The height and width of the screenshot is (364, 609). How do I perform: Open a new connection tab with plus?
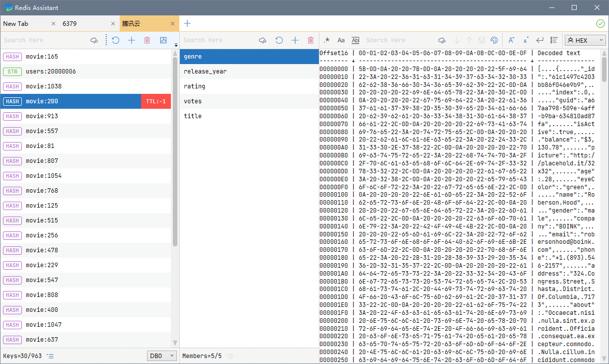187,23
